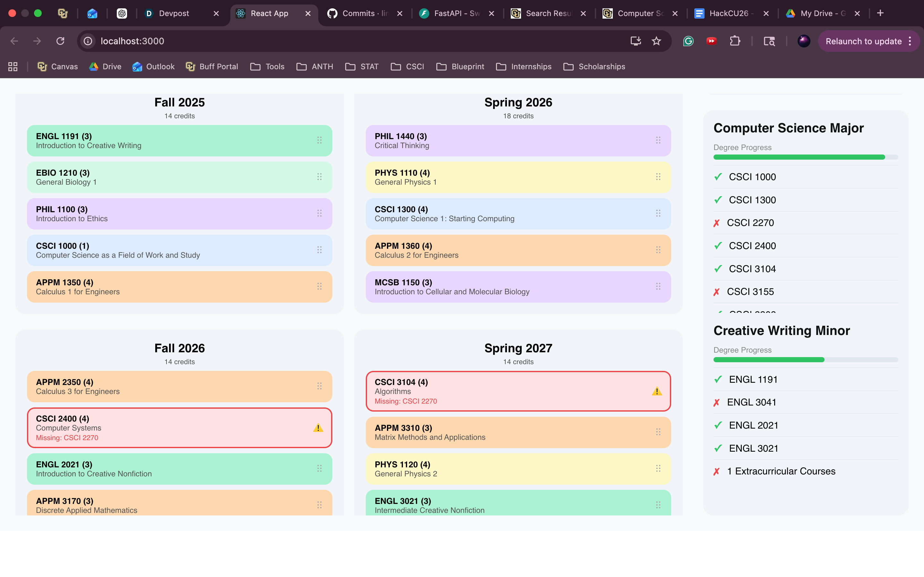Bookmark this page with star icon
The width and height of the screenshot is (924, 577).
656,41
